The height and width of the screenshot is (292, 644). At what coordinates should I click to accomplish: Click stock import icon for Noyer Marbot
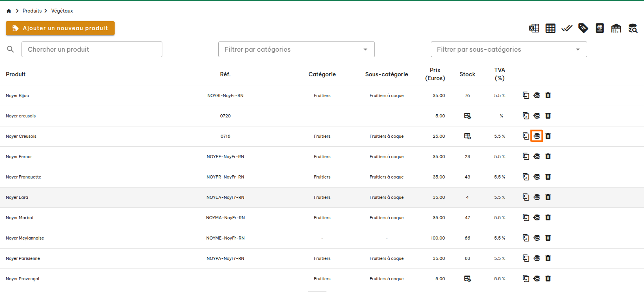click(x=537, y=218)
